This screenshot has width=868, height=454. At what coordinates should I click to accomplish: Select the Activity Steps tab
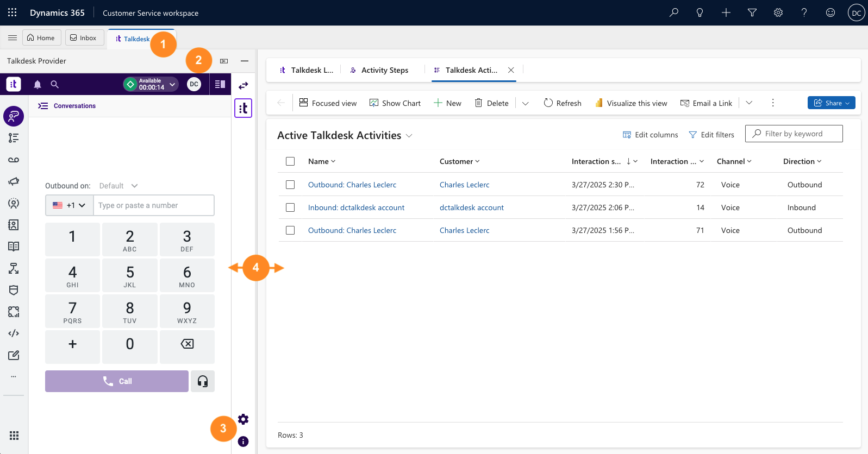pos(379,70)
